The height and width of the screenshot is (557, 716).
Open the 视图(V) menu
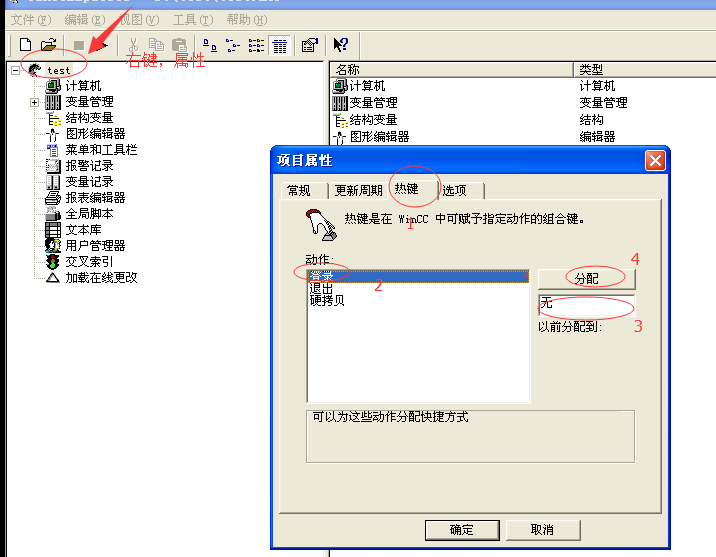[139, 20]
